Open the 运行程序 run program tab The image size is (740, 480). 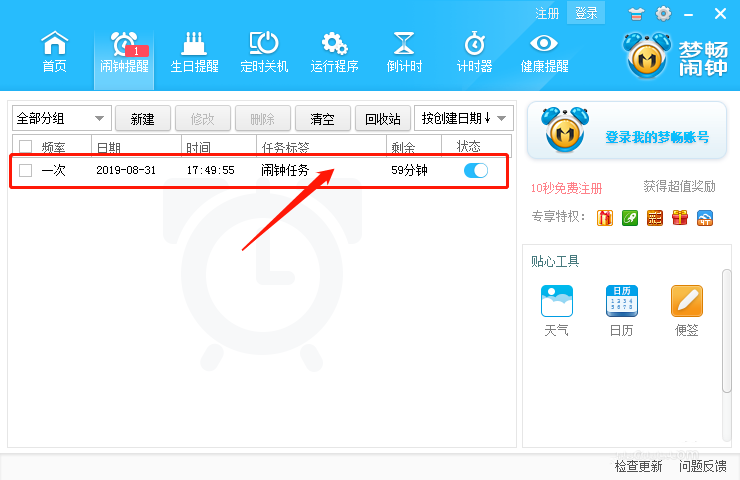334,52
